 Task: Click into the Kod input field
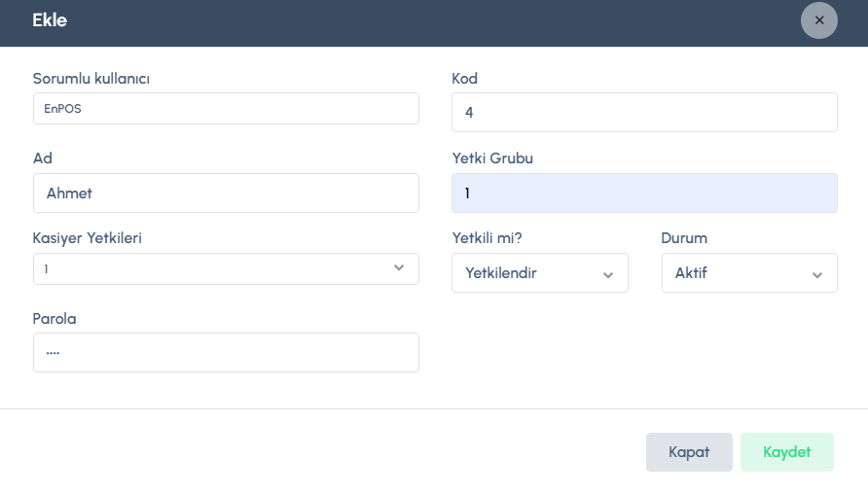pyautogui.click(x=644, y=113)
